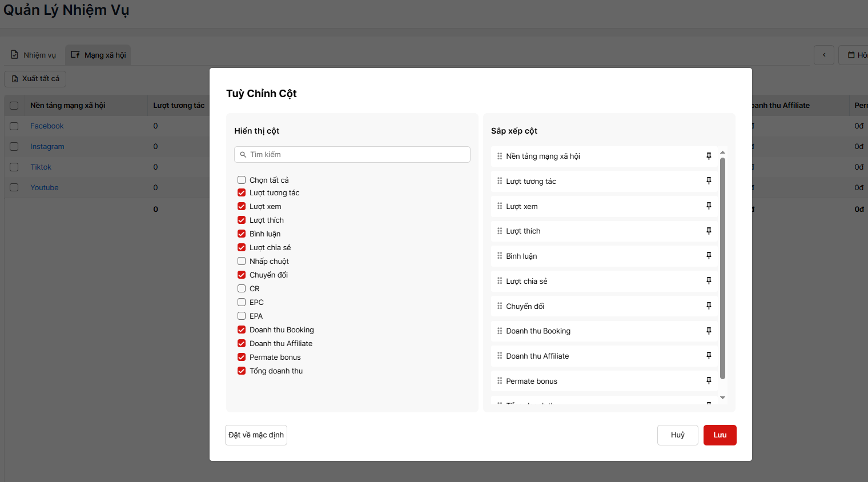Focus the Tìm kiếm search field
The image size is (868, 482).
(x=352, y=155)
